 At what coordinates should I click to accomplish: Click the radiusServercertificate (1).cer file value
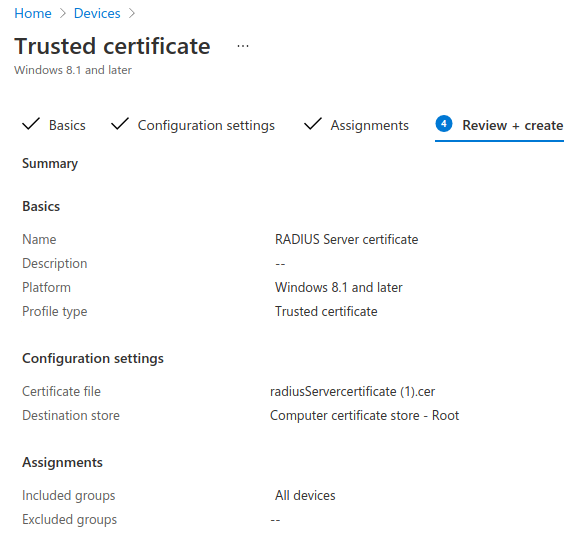[352, 392]
